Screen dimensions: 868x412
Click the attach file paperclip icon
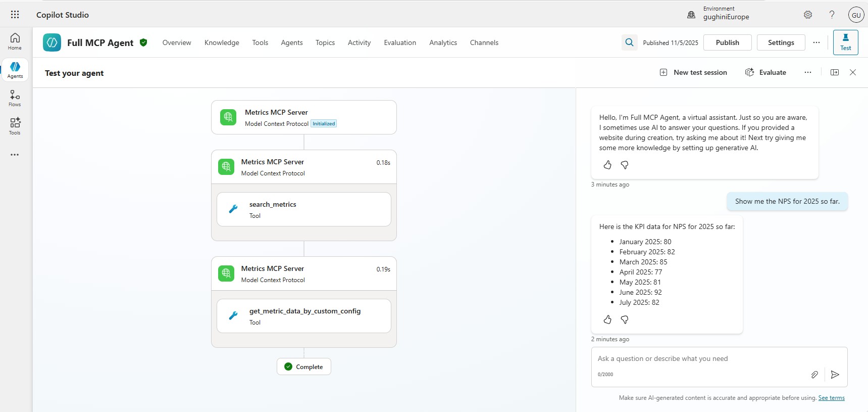pyautogui.click(x=814, y=375)
